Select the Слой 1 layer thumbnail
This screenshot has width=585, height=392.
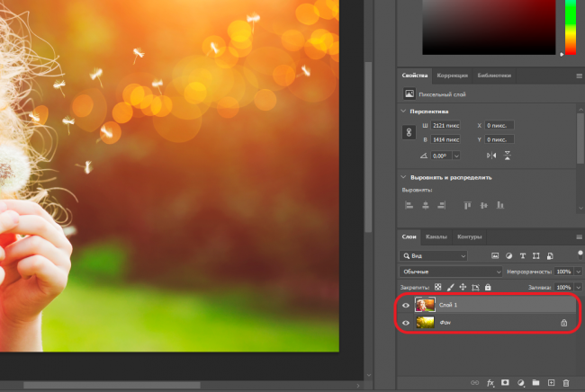(x=425, y=305)
